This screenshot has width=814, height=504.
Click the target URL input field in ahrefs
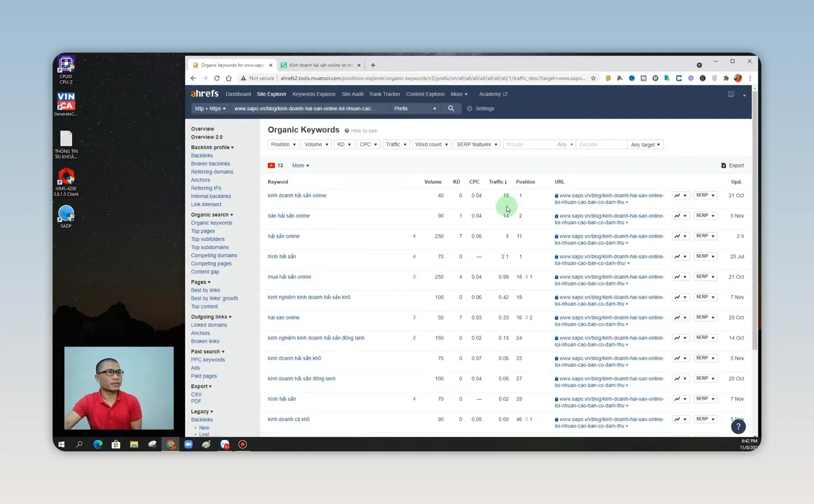[x=310, y=109]
